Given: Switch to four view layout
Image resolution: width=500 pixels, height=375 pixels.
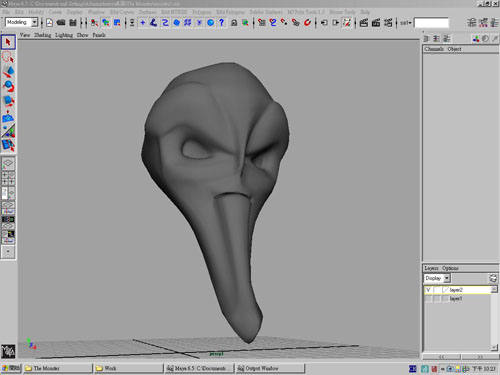Looking at the screenshot, I should 8,178.
